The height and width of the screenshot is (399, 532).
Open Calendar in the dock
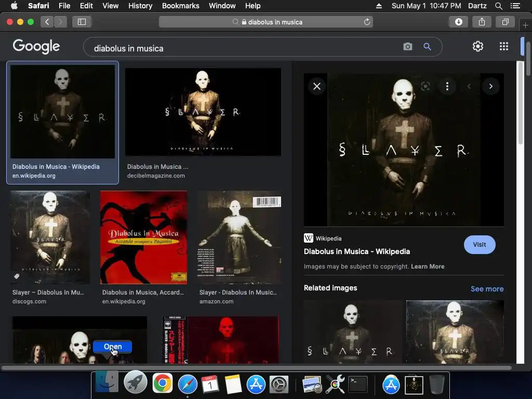pyautogui.click(x=210, y=384)
